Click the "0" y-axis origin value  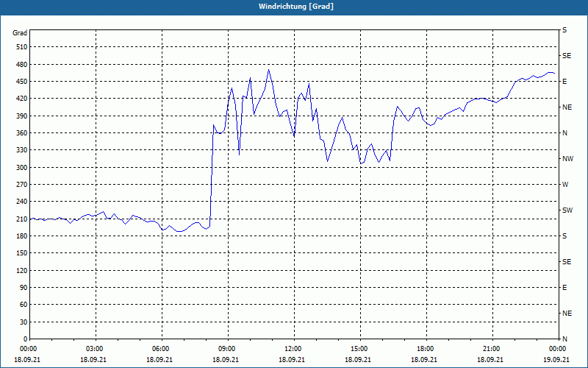tap(26, 339)
